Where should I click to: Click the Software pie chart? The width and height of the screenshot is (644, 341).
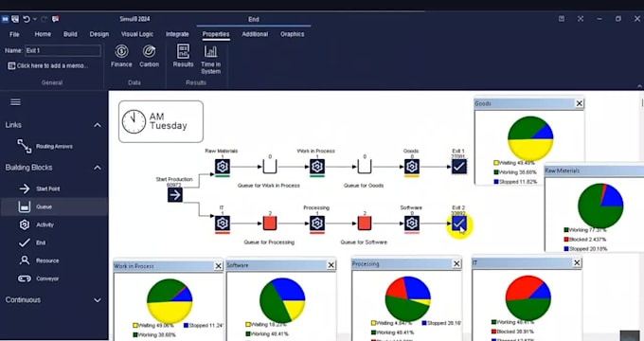tap(282, 300)
